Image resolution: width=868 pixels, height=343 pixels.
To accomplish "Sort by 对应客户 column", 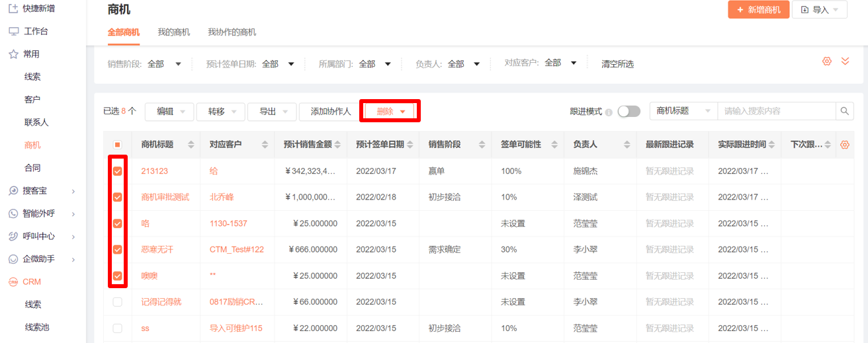I will [265, 145].
